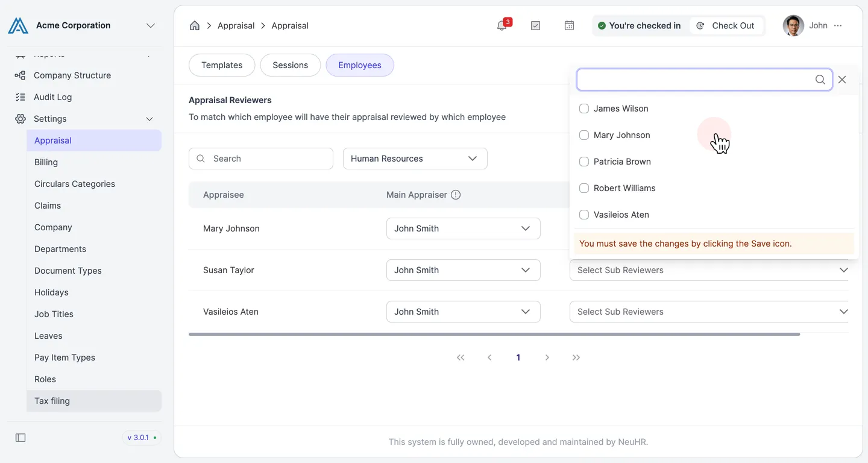The width and height of the screenshot is (868, 463).
Task: Open Claims settings
Action: 94,206
